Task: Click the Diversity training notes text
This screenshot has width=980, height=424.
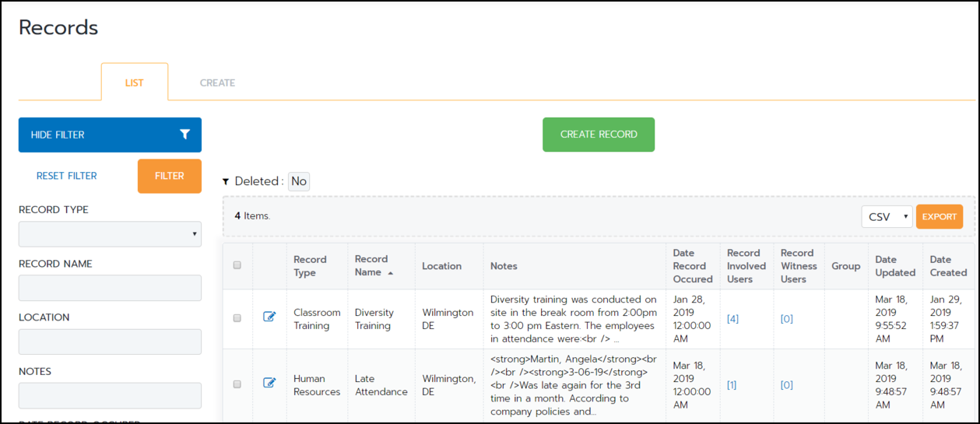Action: coord(574,319)
